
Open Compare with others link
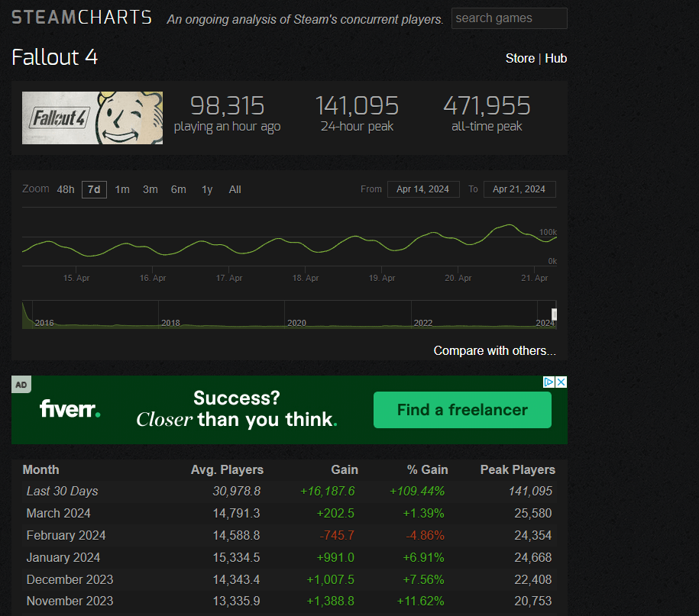494,351
